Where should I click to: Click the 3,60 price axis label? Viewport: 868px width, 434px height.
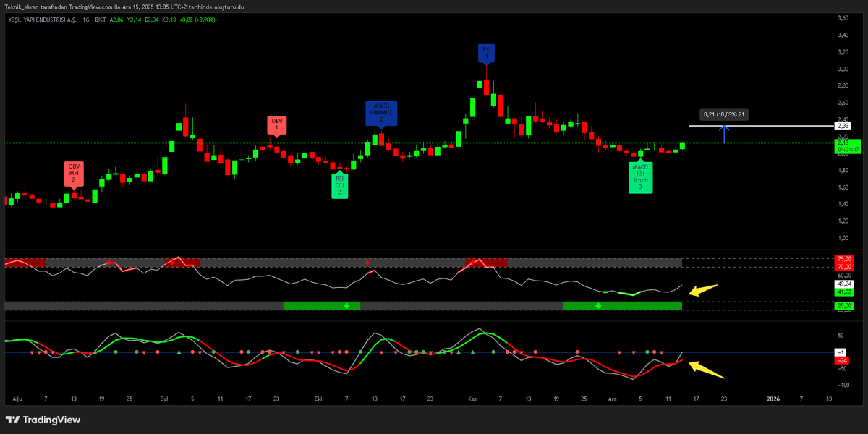pyautogui.click(x=843, y=17)
